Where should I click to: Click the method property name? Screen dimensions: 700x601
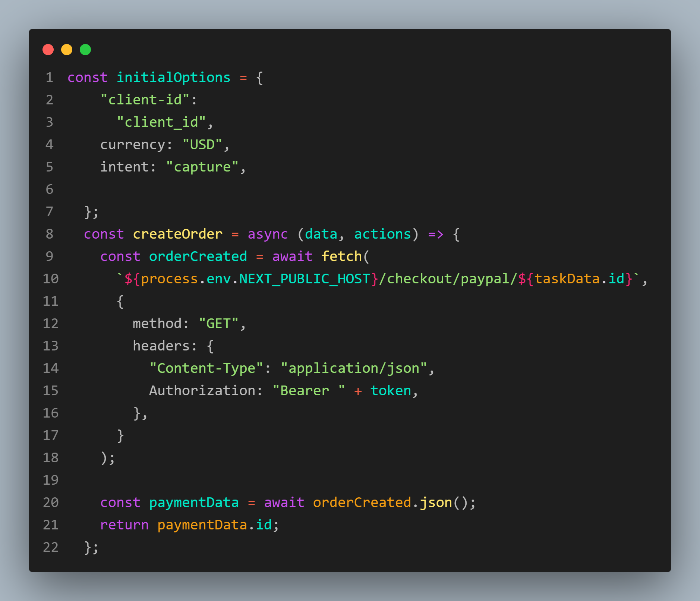coord(157,324)
